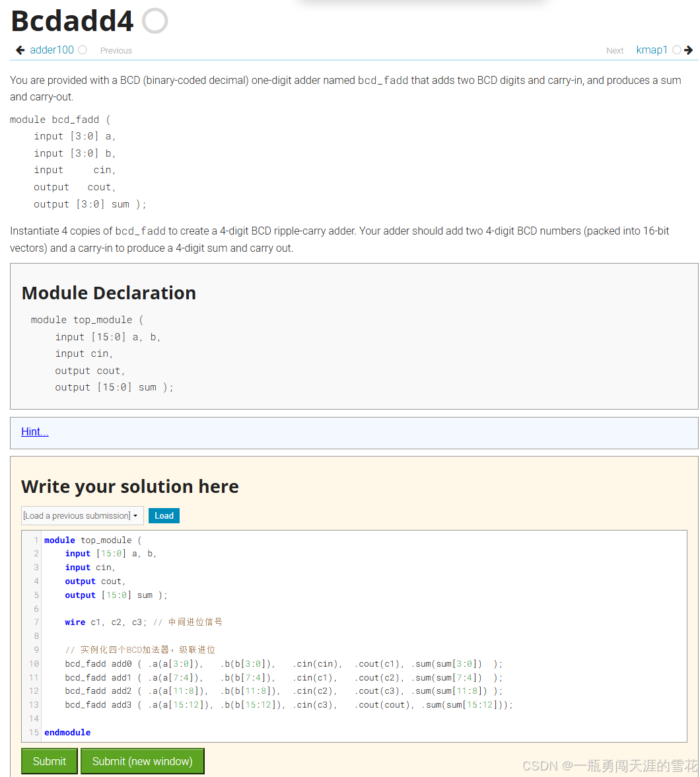The height and width of the screenshot is (777, 700).
Task: Click the bcd_fadd add0 instantiation line
Action: tap(283, 664)
